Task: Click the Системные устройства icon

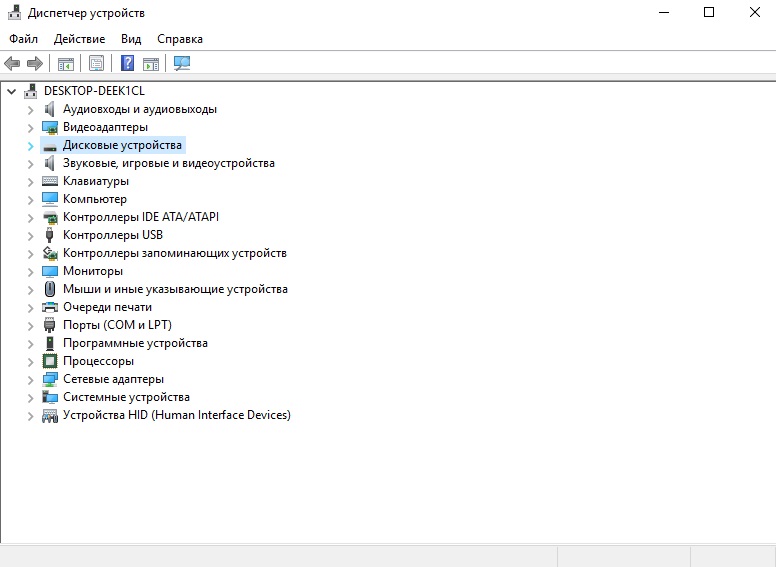Action: pyautogui.click(x=49, y=397)
